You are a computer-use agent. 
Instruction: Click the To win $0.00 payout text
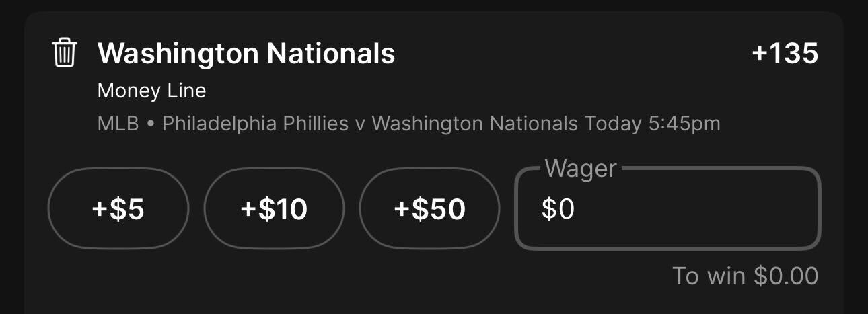(746, 276)
